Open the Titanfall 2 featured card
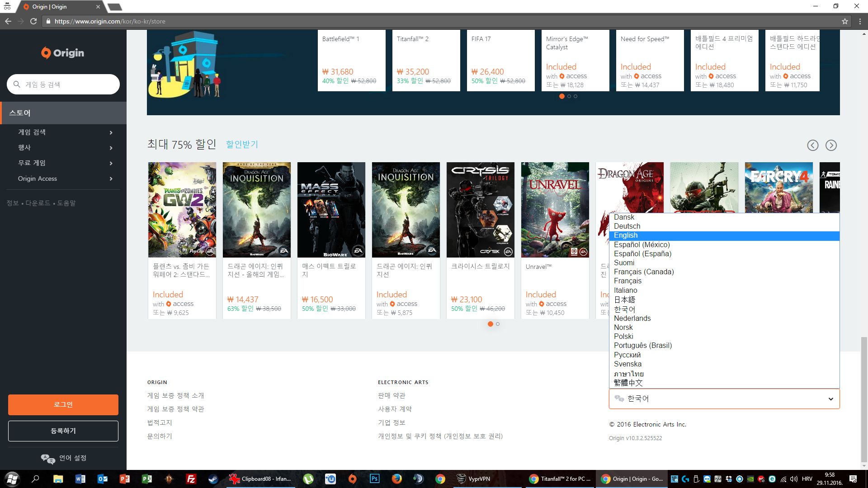 point(426,61)
